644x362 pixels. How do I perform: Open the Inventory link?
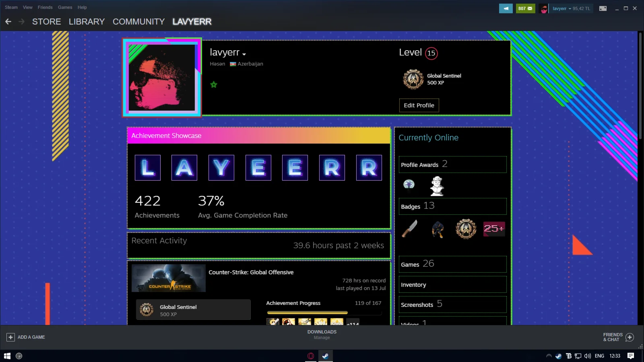point(453,284)
